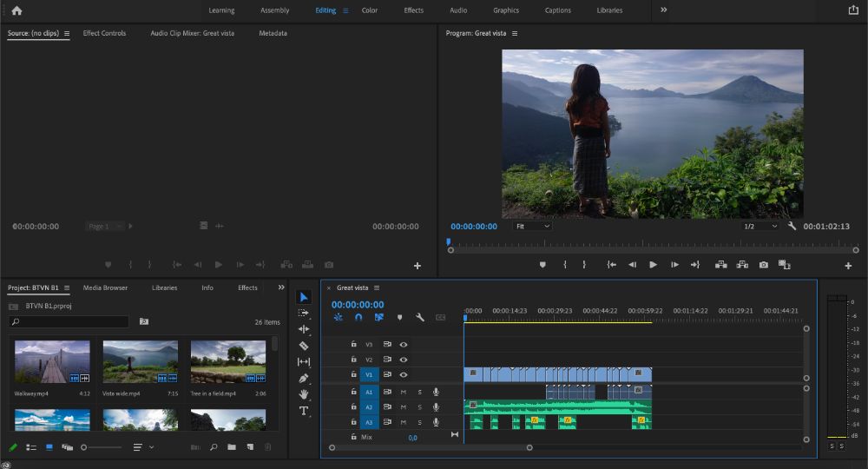Switch Project panel to List view
The image size is (868, 469).
click(x=31, y=446)
